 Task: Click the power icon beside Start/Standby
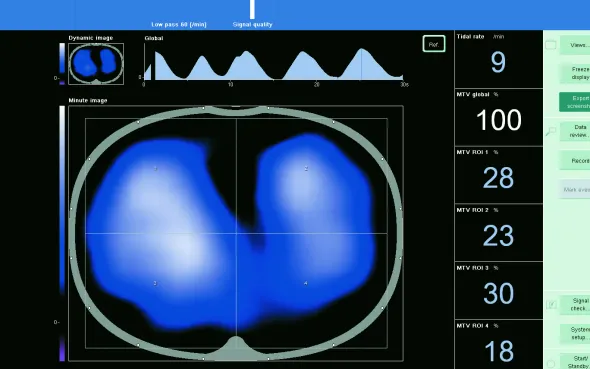[551, 363]
